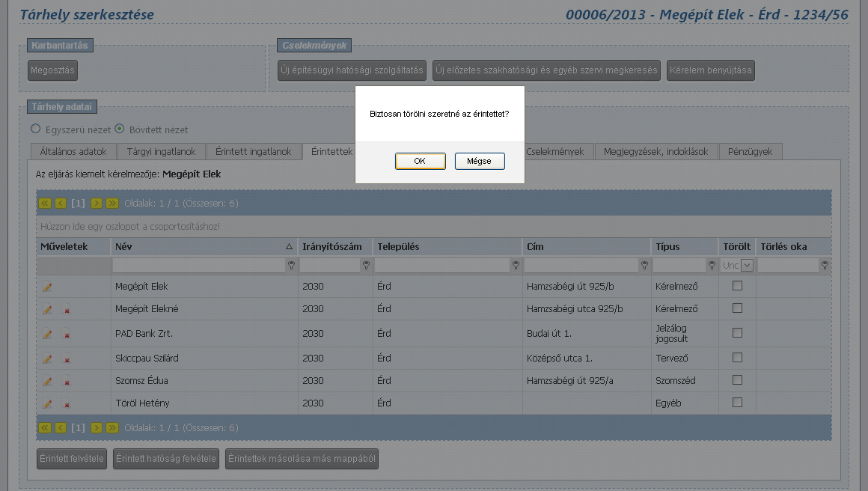Delete the PAD Bank Zrt. row
The height and width of the screenshot is (491, 868).
pyautogui.click(x=67, y=335)
